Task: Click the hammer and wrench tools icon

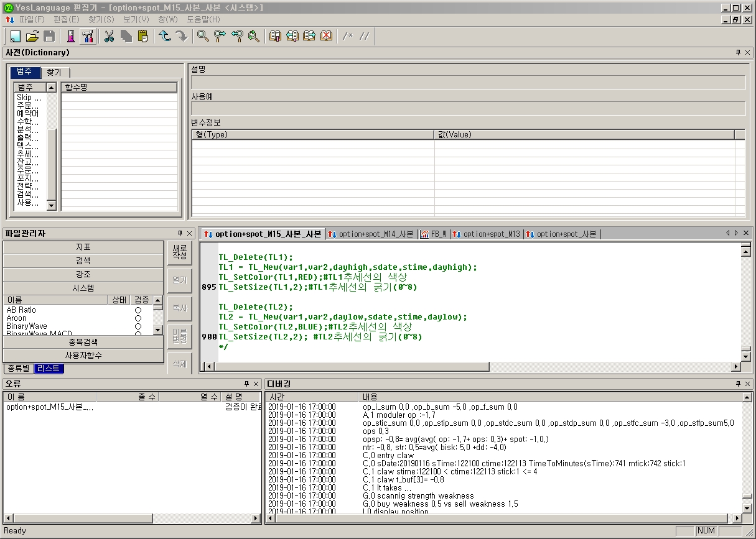Action: 88,36
